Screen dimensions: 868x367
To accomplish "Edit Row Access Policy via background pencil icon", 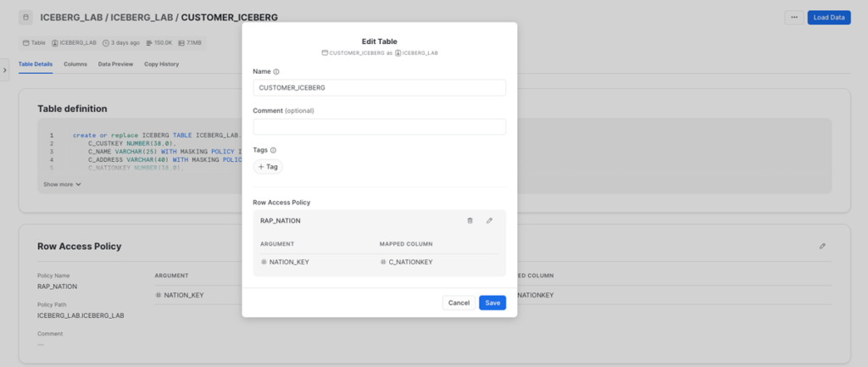I will (x=822, y=246).
